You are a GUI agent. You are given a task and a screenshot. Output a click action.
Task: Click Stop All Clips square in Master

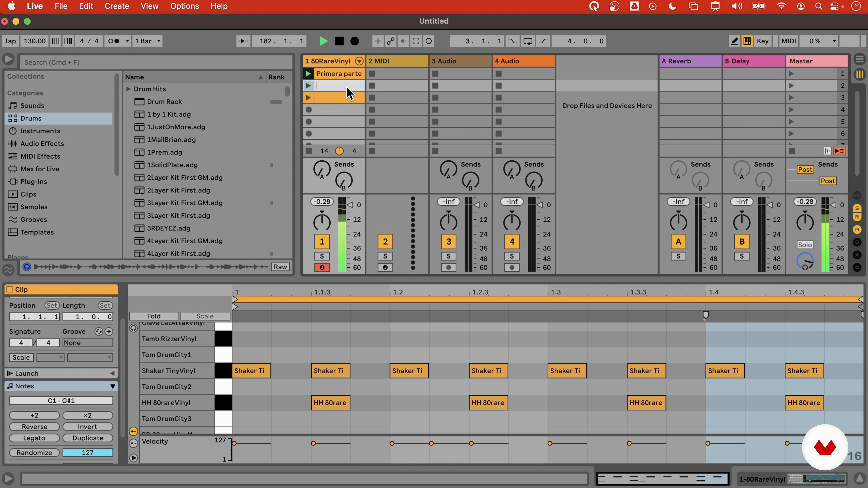tap(792, 151)
